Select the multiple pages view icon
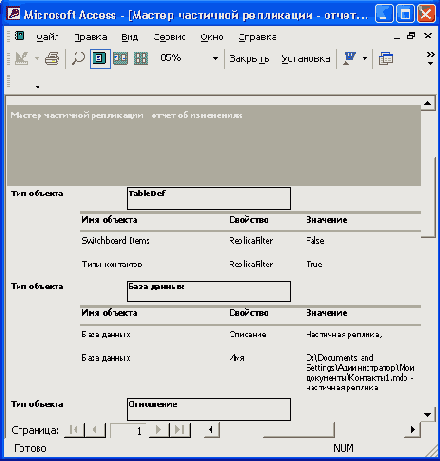The width and height of the screenshot is (440, 461). [x=141, y=59]
